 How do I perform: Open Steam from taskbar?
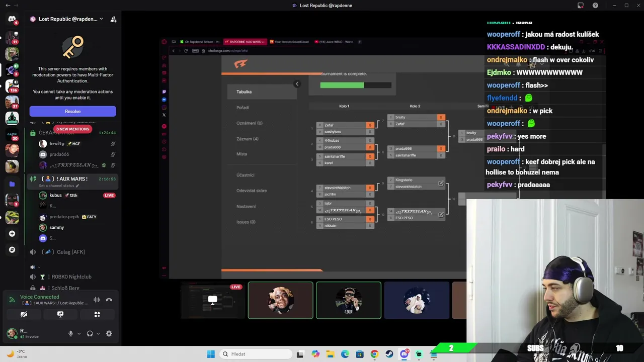click(x=389, y=354)
